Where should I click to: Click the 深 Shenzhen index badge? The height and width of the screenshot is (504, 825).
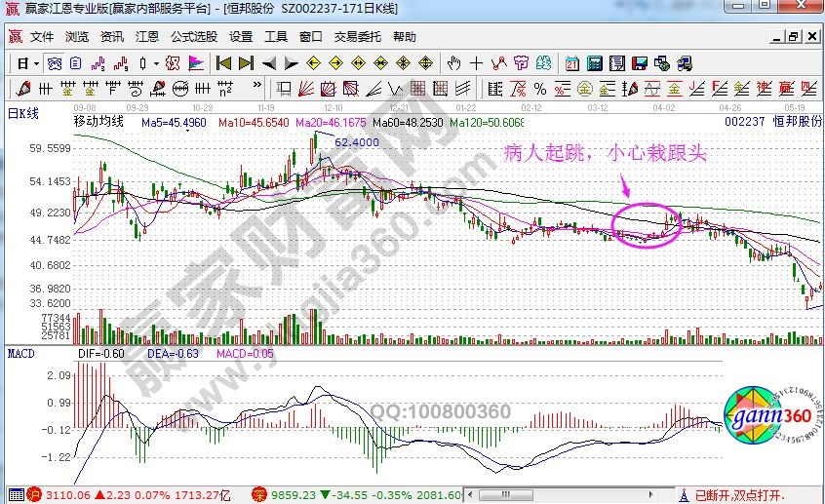pos(259,494)
